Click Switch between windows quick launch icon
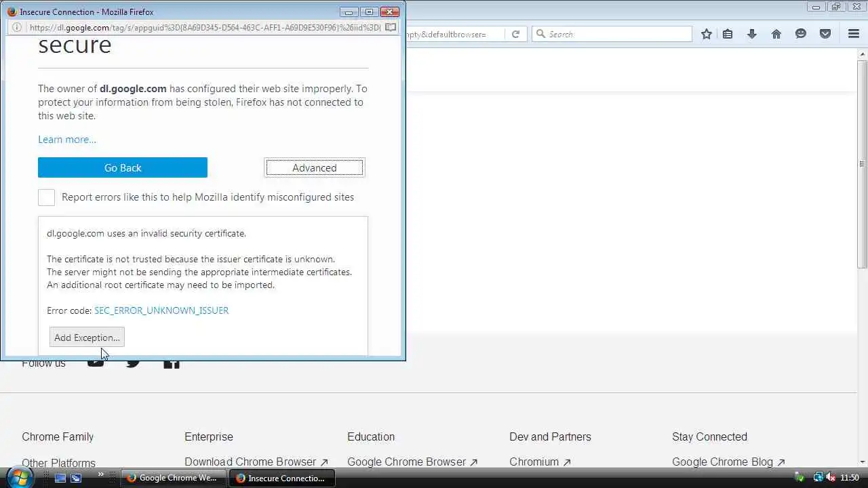 click(x=76, y=478)
